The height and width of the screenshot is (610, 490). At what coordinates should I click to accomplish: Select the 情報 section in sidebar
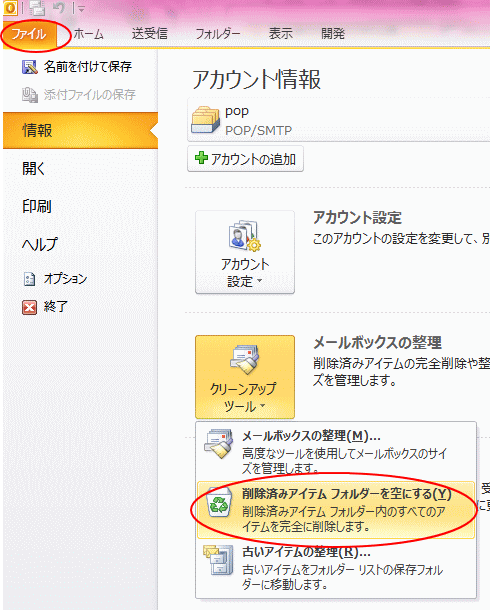tap(80, 130)
